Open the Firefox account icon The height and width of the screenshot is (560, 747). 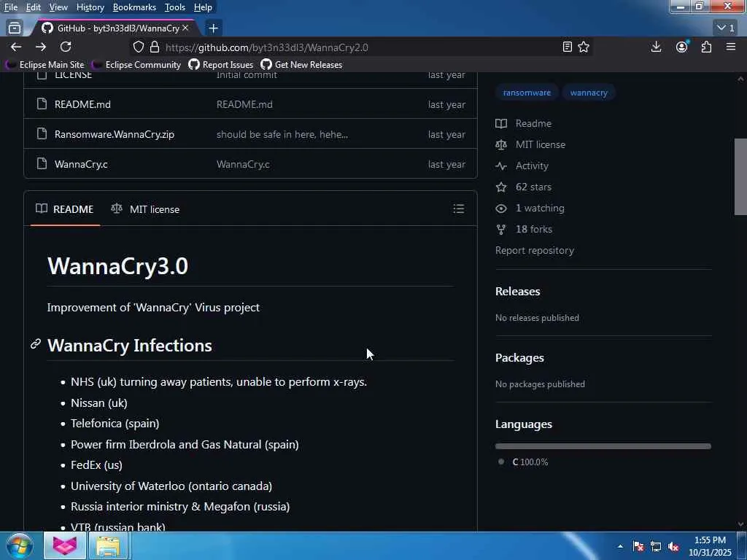[x=682, y=47]
